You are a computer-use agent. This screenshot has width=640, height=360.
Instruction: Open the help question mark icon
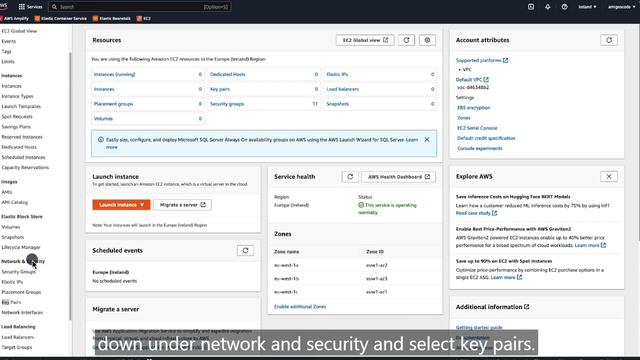pyautogui.click(x=564, y=7)
